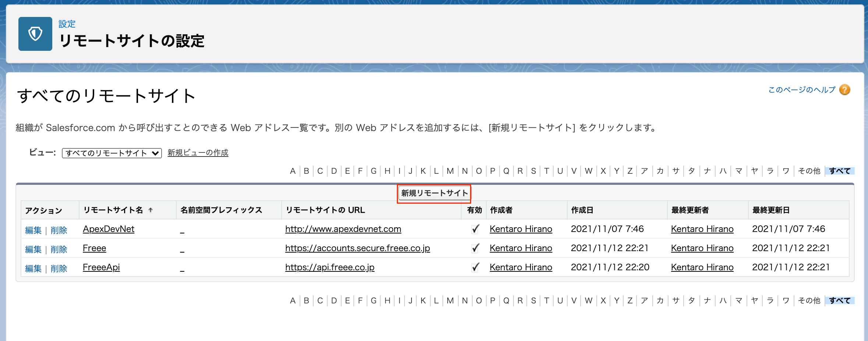This screenshot has width=868, height=341.
Task: Filter by letter A in top index
Action: point(293,171)
